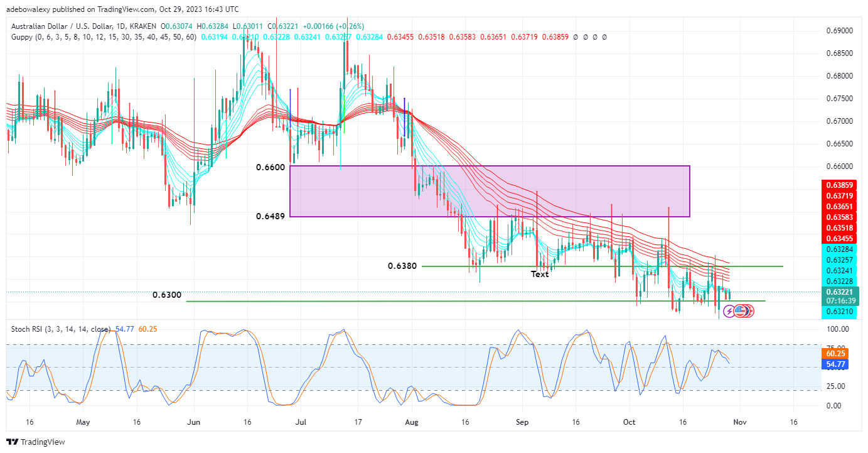Click the 25.00 Stoch RSI scale value
The height and width of the screenshot is (453, 868).
(x=836, y=386)
